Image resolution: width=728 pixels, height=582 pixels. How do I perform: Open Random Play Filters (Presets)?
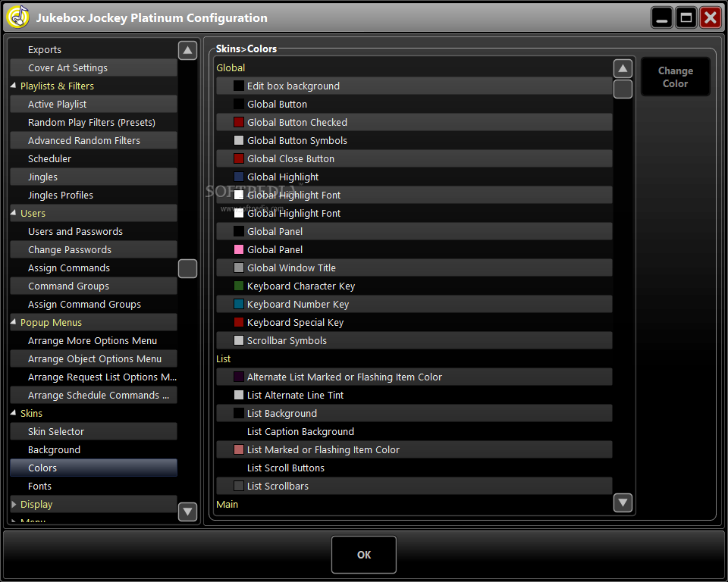pyautogui.click(x=93, y=122)
